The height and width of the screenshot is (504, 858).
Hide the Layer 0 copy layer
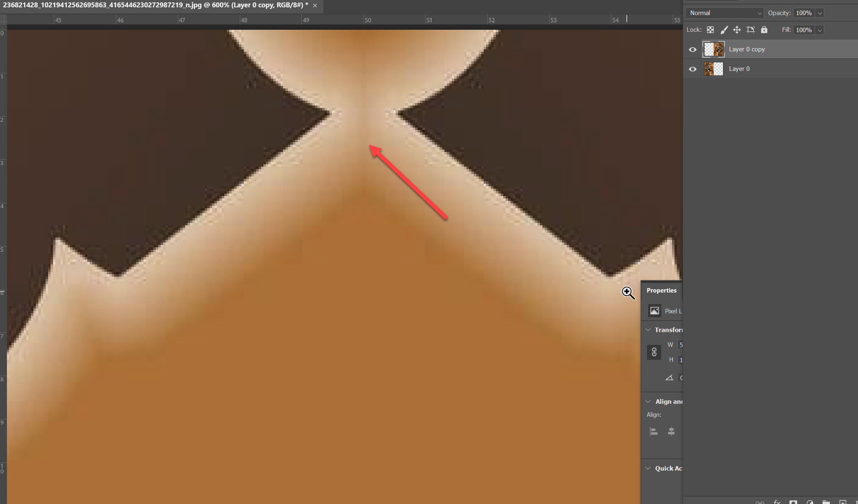(692, 49)
